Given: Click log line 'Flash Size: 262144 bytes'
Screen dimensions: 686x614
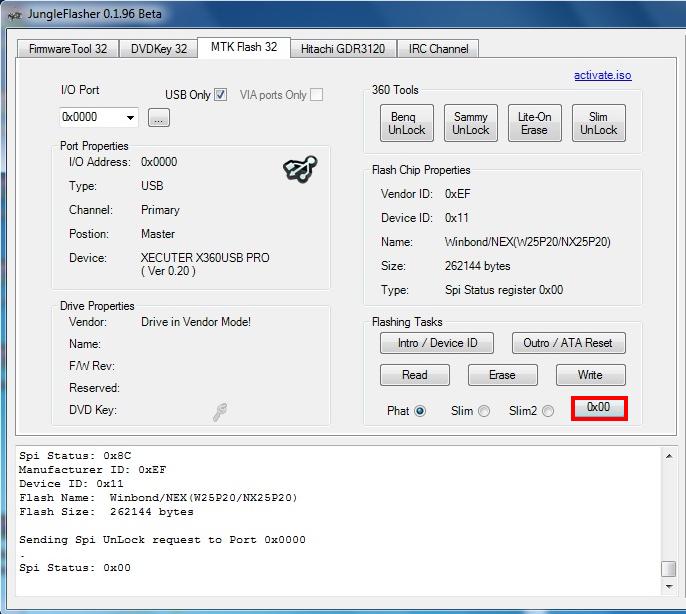Looking at the screenshot, I should pos(106,512).
